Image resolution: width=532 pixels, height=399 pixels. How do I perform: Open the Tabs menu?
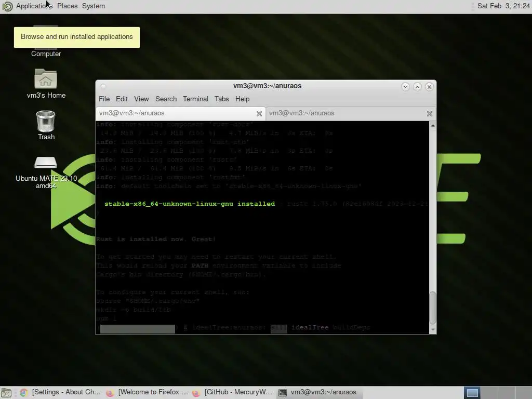tap(221, 99)
